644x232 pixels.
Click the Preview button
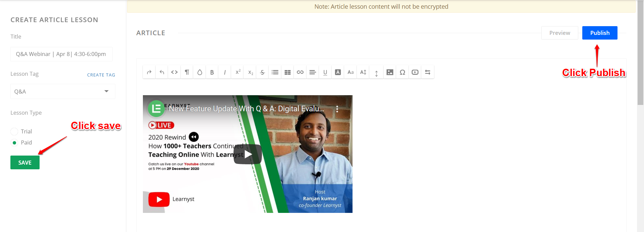559,33
